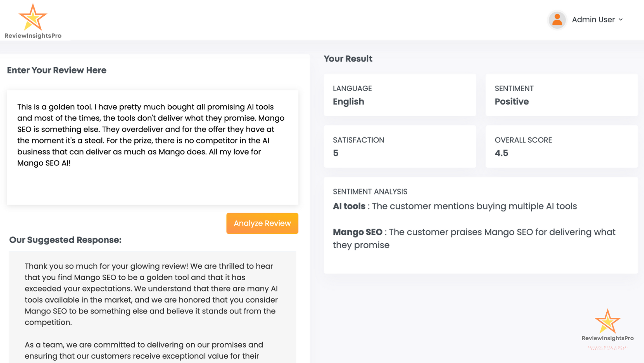Image resolution: width=644 pixels, height=363 pixels.
Task: Click the orange Admin User avatar icon
Action: click(557, 20)
